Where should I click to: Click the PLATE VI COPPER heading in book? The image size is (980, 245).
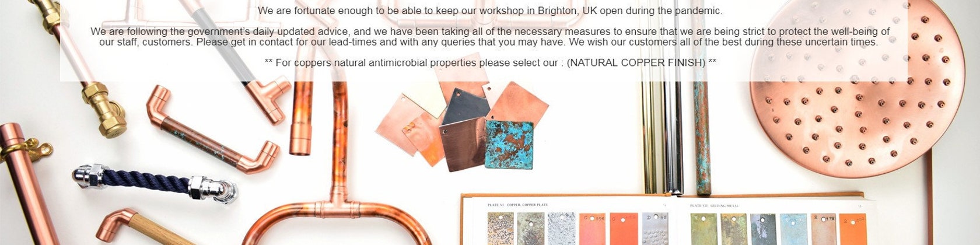click(x=517, y=205)
